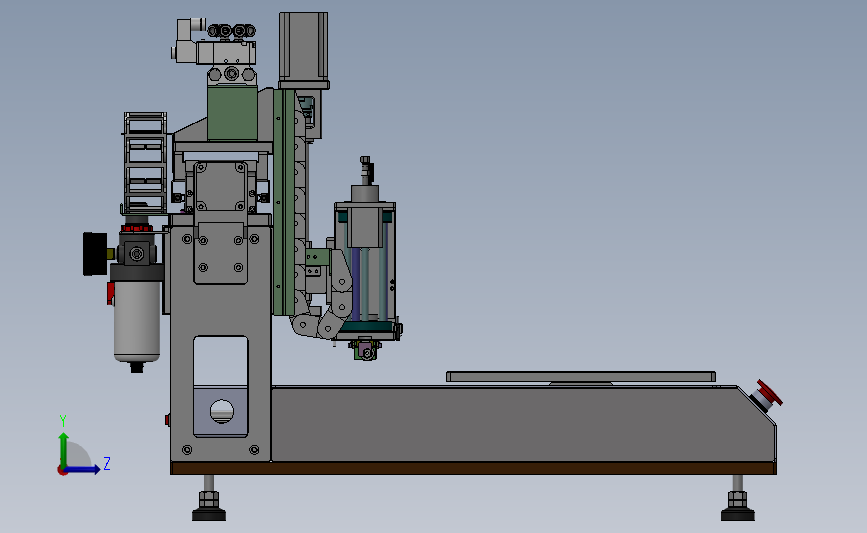Select the cable drag chain beside the green rail
The height and width of the screenshot is (533, 867).
301,216
